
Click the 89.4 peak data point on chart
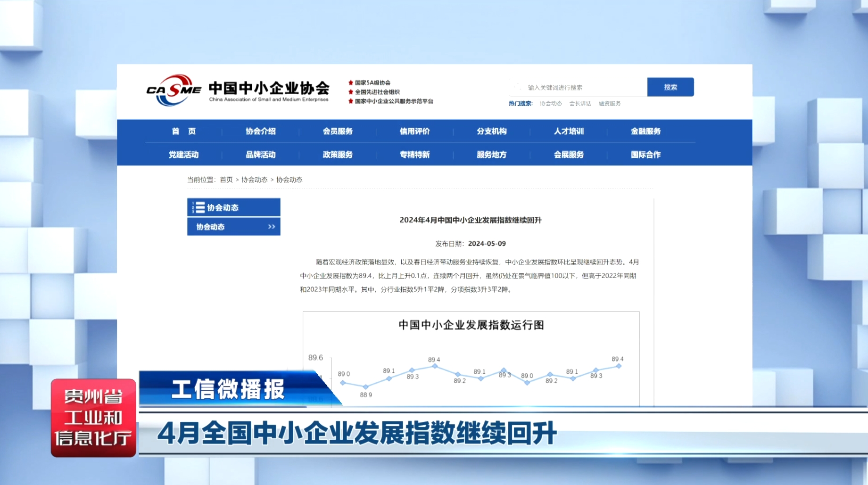tap(435, 366)
